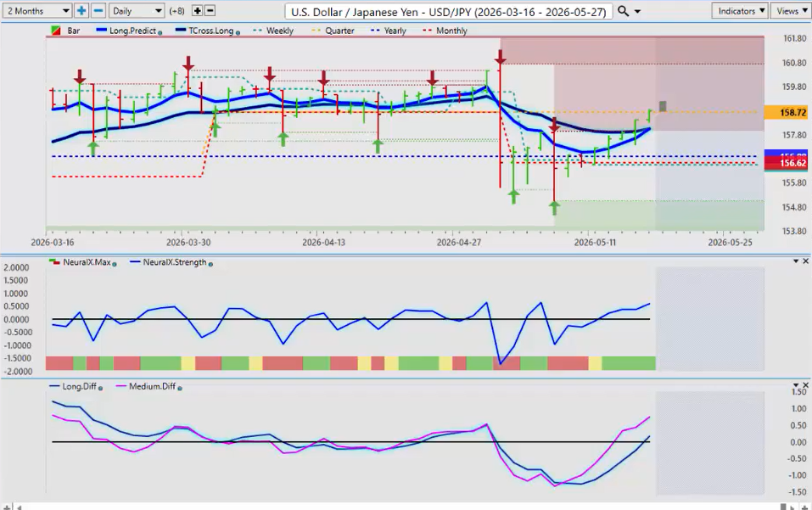Click the dot next to NeuralX.Strength

(x=210, y=265)
